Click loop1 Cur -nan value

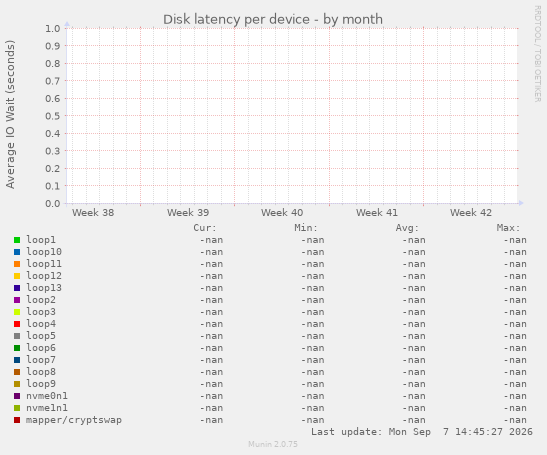[211, 240]
